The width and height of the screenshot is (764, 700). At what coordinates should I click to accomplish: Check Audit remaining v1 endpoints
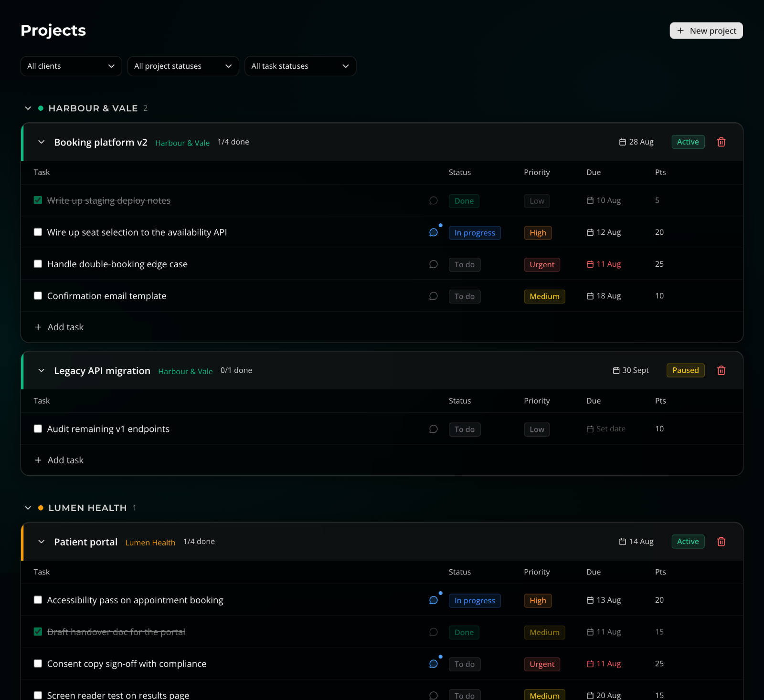pyautogui.click(x=38, y=428)
